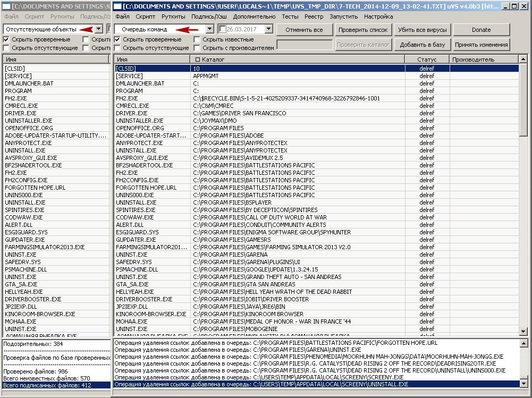The width and height of the screenshot is (532, 398).
Task: Toggle Скрыть проверенные in left window
Action: tap(6, 39)
